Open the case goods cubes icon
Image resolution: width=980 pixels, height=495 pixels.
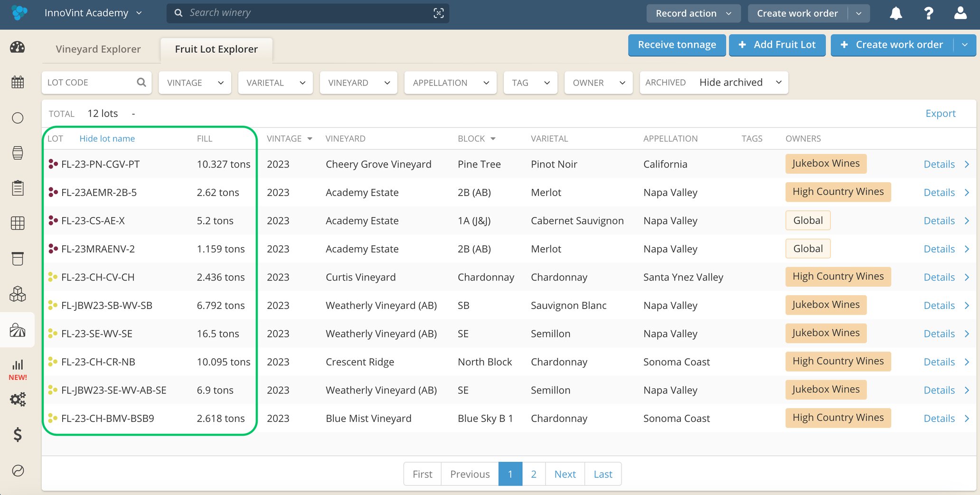18,294
